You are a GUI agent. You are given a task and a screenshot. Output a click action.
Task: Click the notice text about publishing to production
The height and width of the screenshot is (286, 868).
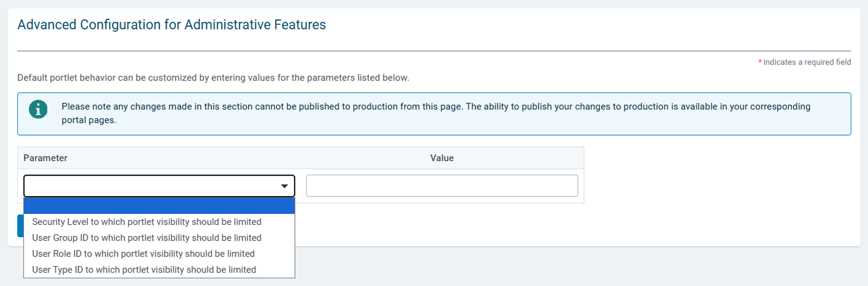click(436, 113)
